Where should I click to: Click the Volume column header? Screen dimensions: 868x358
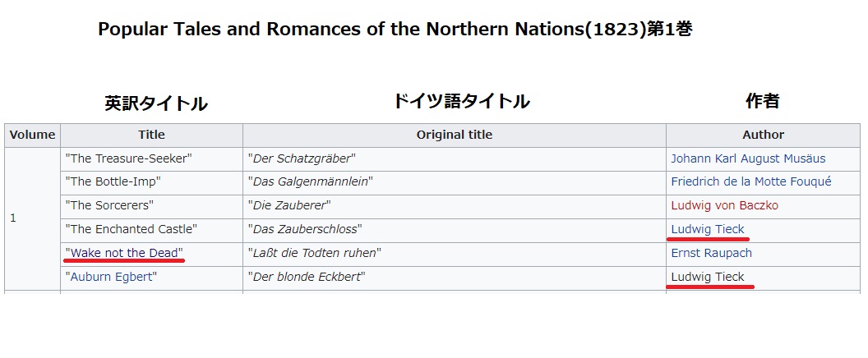(33, 135)
